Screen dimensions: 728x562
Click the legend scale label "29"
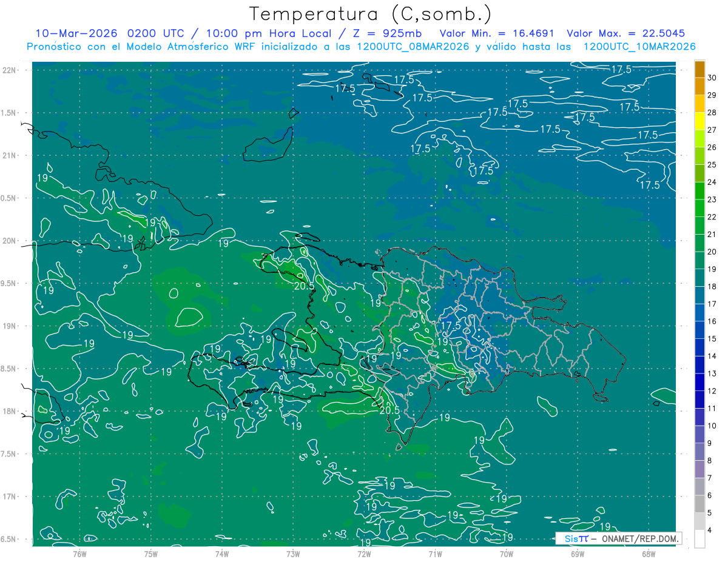tap(712, 95)
